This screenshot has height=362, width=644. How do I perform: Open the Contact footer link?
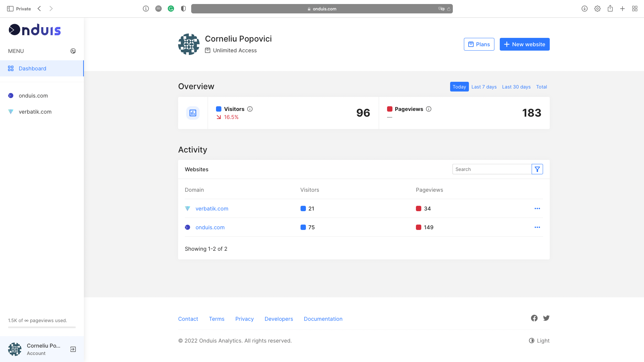[x=188, y=319]
